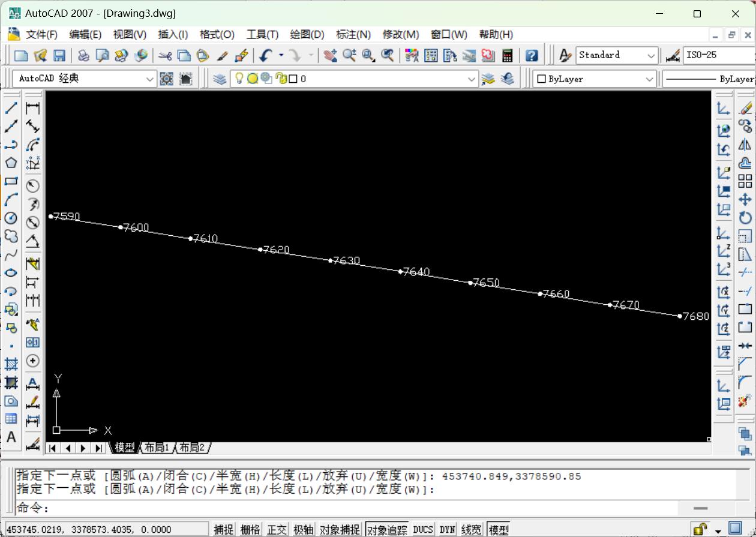Viewport: 756px width, 537px height.
Task: Toggle 捕捉 snap mode
Action: point(224,529)
